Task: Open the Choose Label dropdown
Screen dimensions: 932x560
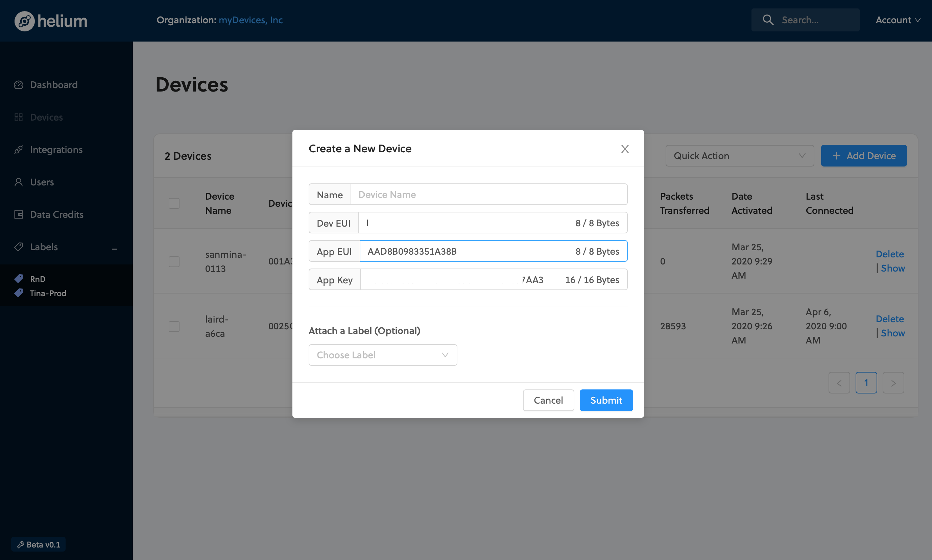Action: click(382, 355)
